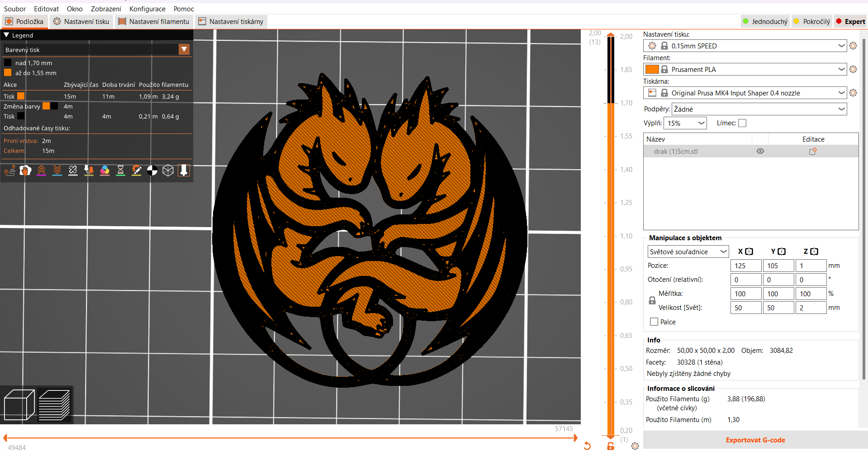
Task: Toggle print pauses hourglass icon
Action: [x=120, y=171]
